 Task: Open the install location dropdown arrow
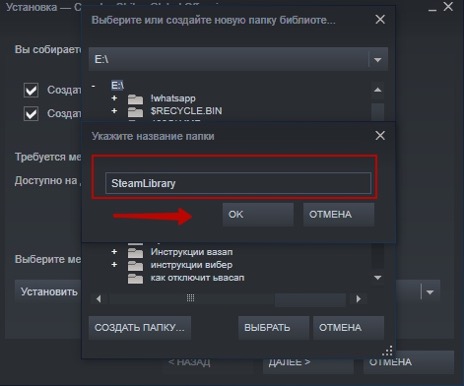pyautogui.click(x=430, y=292)
